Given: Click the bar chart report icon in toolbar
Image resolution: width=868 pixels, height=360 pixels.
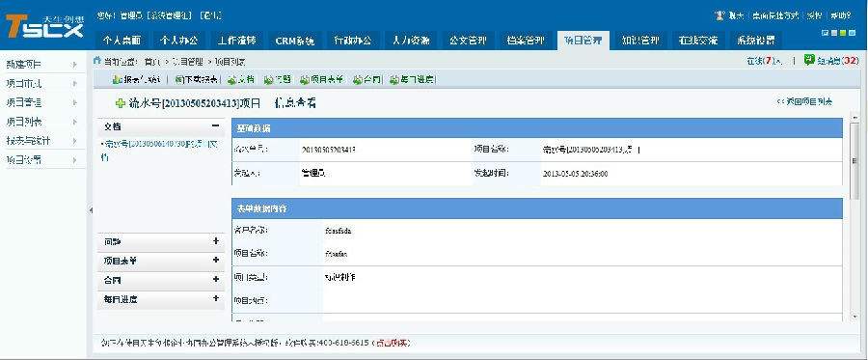Looking at the screenshot, I should click(117, 80).
